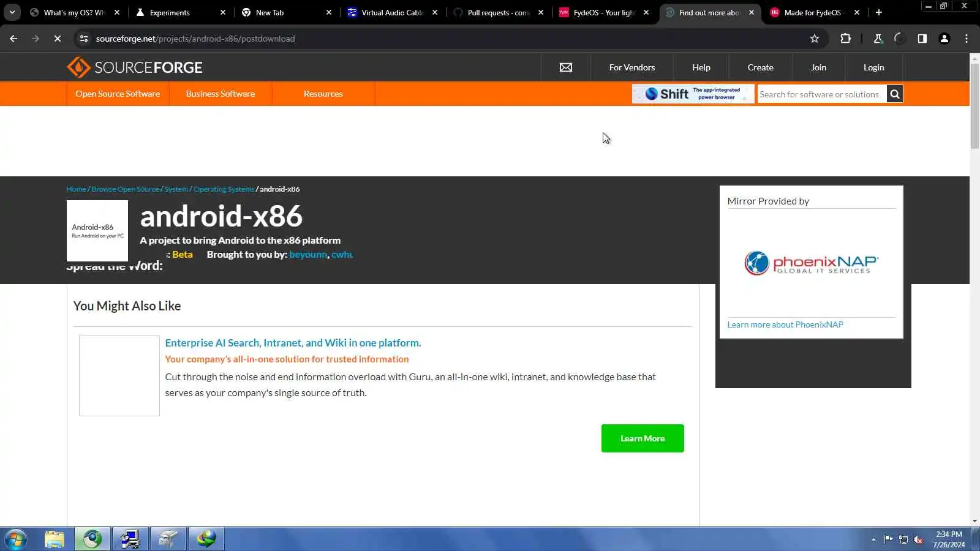
Task: Click scrollbar down arrow
Action: [x=974, y=522]
